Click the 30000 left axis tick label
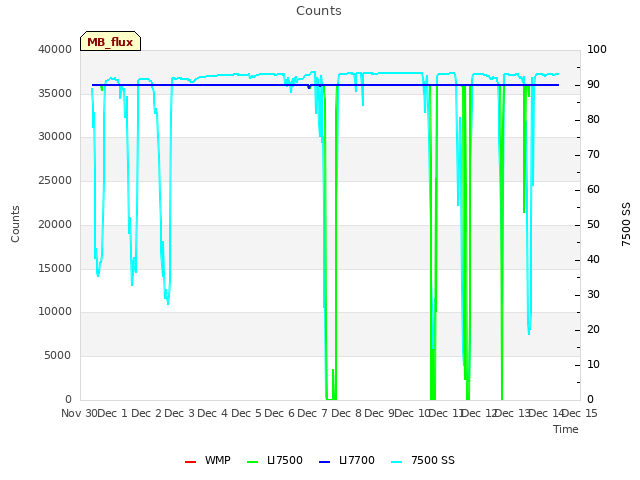The image size is (640, 480). click(55, 136)
